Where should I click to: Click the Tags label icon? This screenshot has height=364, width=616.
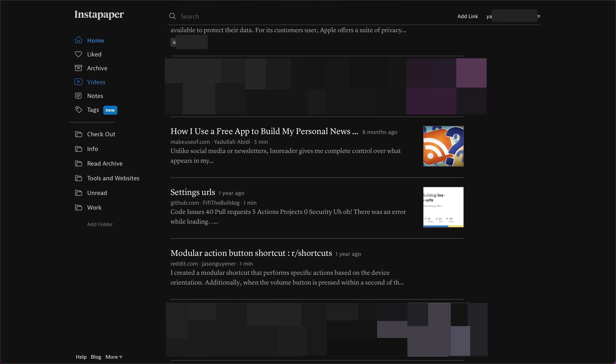click(78, 110)
